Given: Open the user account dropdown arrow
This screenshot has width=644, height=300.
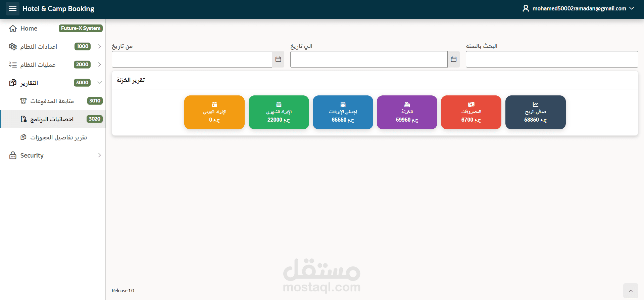Looking at the screenshot, I should click(x=632, y=8).
